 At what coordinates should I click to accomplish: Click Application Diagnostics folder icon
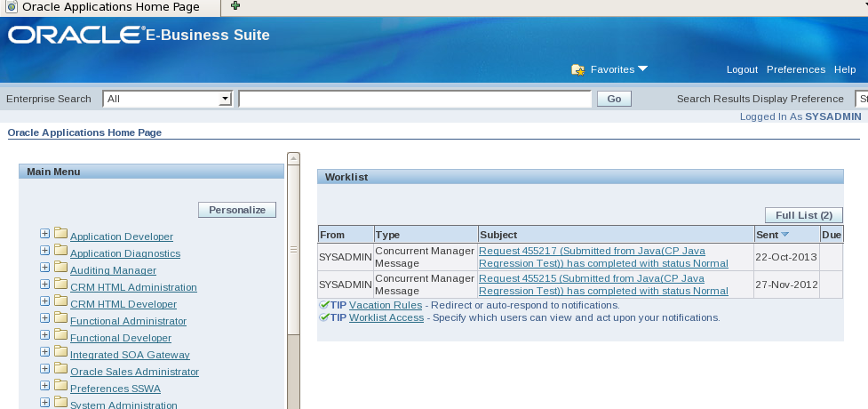(x=60, y=250)
